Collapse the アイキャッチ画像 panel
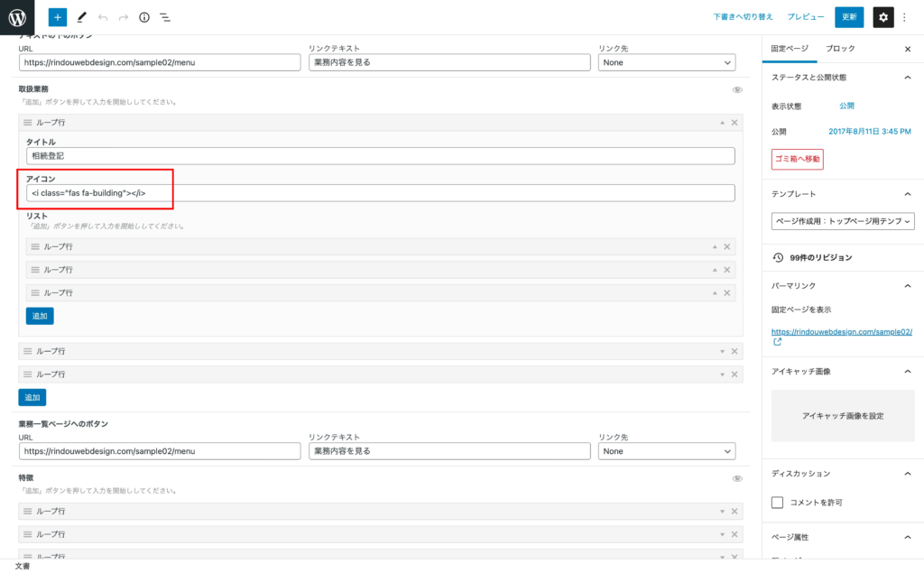Screen dimensions: 924x573 [x=908, y=372]
